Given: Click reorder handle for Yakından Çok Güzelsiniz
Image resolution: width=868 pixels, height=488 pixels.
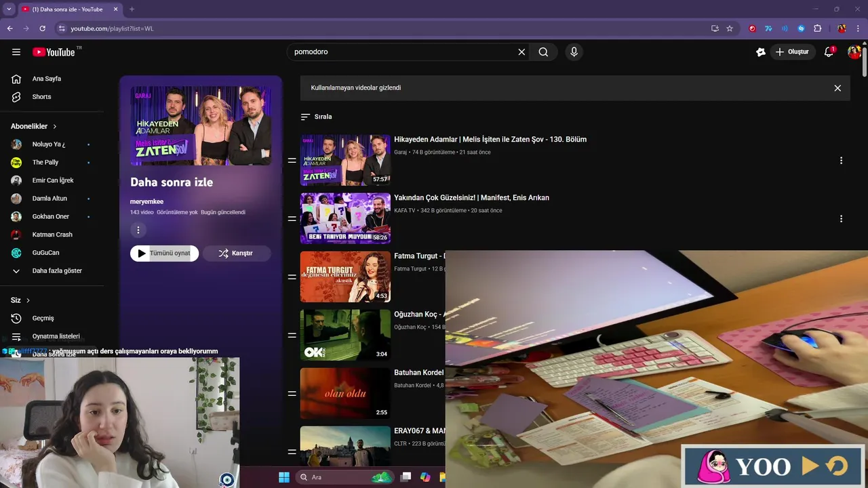Looking at the screenshot, I should coord(292,219).
